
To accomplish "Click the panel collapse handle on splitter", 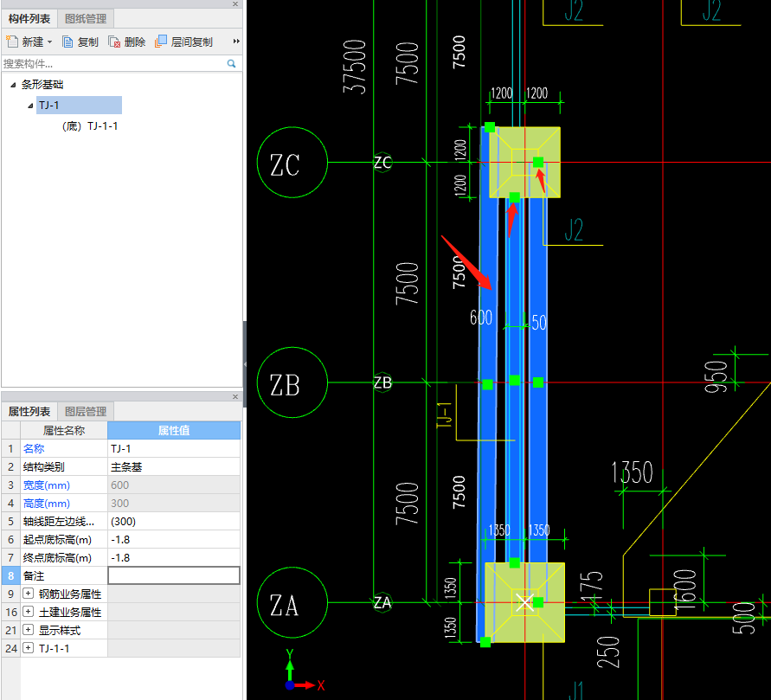I will (244, 364).
